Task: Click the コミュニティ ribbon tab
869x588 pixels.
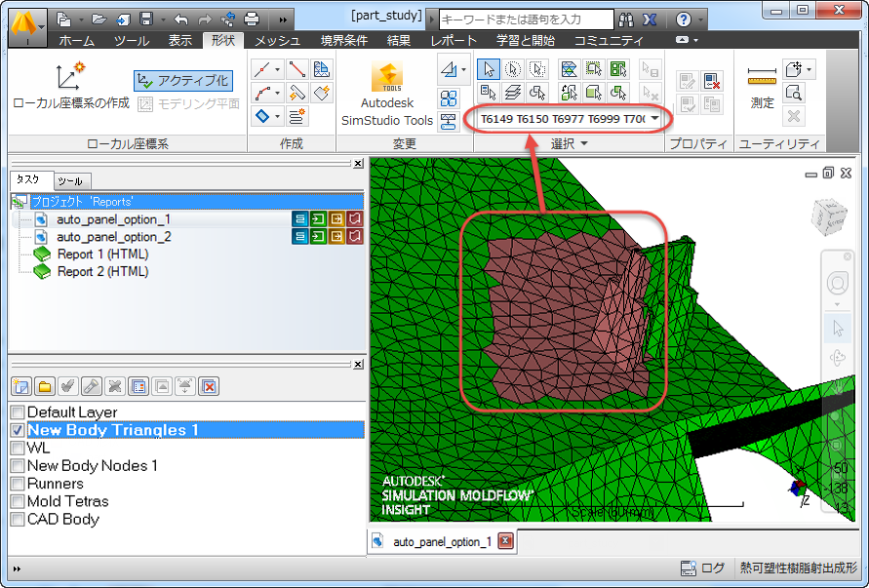Action: click(609, 40)
